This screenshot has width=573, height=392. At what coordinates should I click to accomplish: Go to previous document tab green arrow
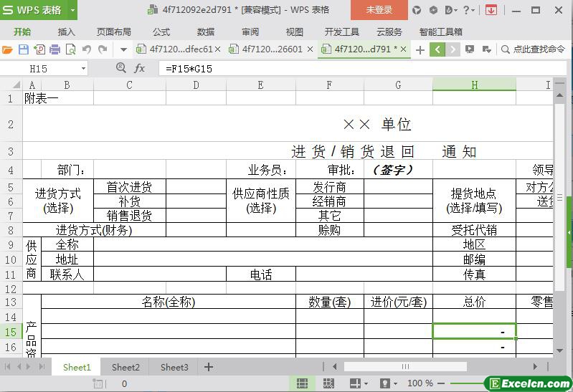(x=437, y=49)
